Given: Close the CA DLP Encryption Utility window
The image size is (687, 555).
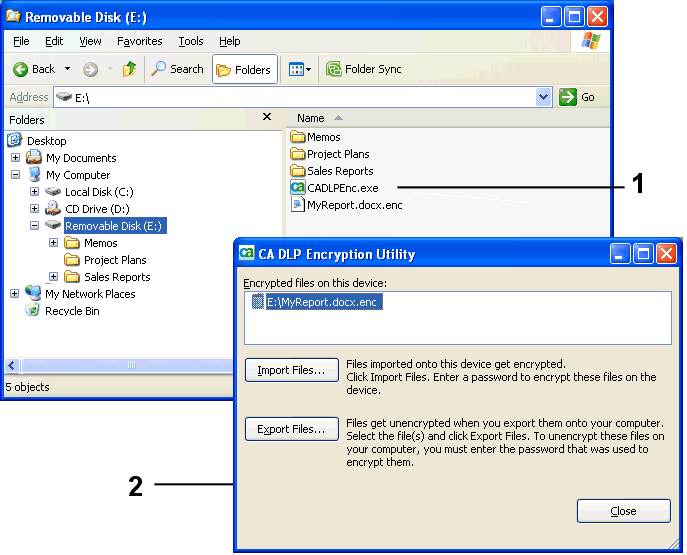Looking at the screenshot, I should 666,254.
